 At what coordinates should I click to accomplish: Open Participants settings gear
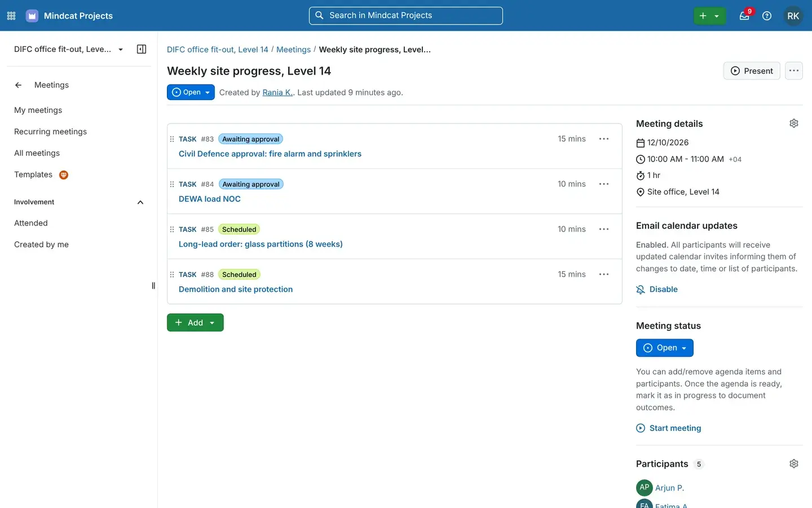click(x=794, y=464)
